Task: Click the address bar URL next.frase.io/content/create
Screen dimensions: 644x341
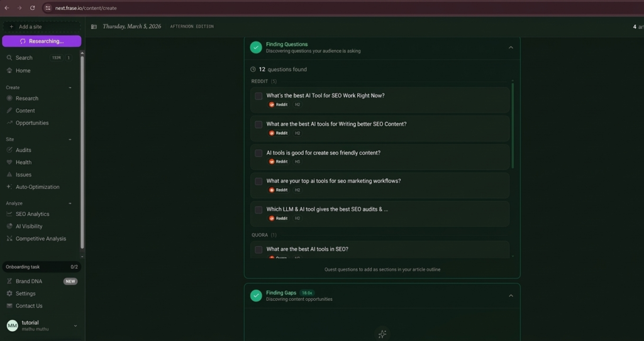Action: 86,8
